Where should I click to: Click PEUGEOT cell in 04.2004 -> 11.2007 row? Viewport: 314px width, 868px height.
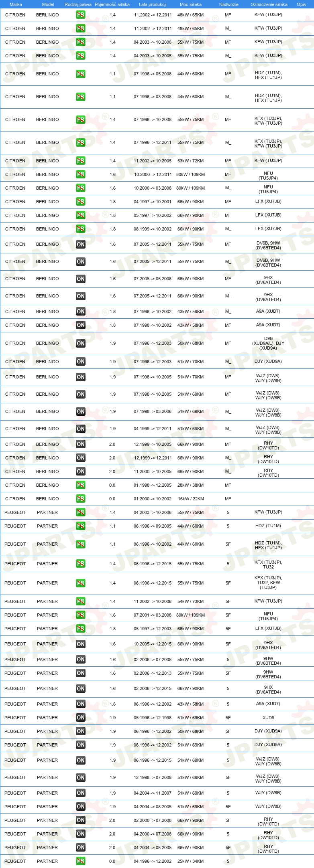[x=15, y=793]
